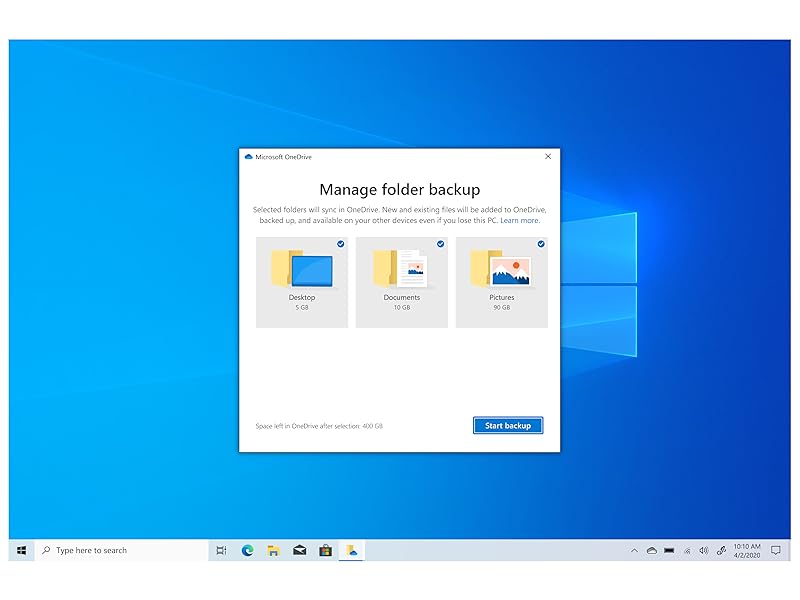Screen dimensions: 800x600
Task: Open the Mail app in taskbar
Action: tap(299, 550)
